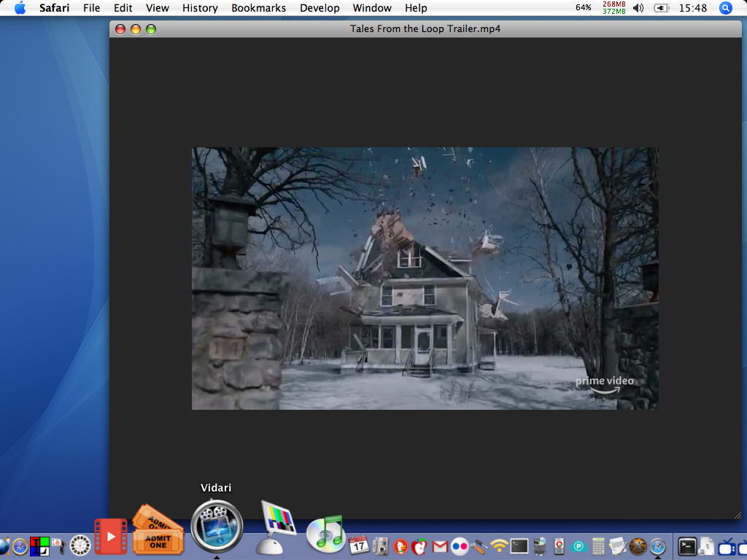Open the Help menu
The height and width of the screenshot is (560, 747).
coord(416,8)
